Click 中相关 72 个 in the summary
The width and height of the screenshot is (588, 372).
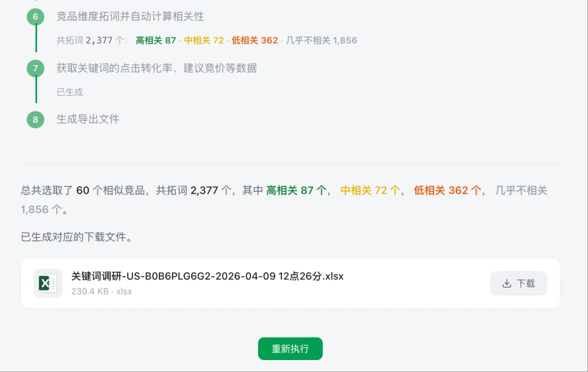[x=370, y=190]
